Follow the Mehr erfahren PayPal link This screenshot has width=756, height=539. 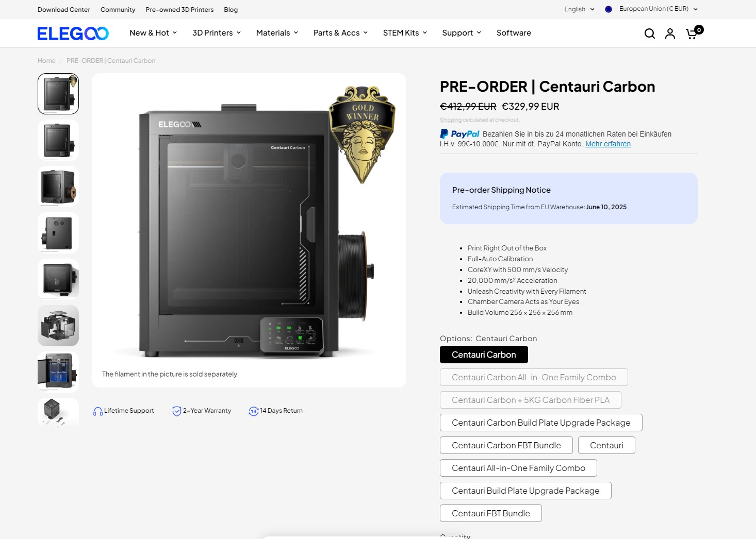[608, 144]
